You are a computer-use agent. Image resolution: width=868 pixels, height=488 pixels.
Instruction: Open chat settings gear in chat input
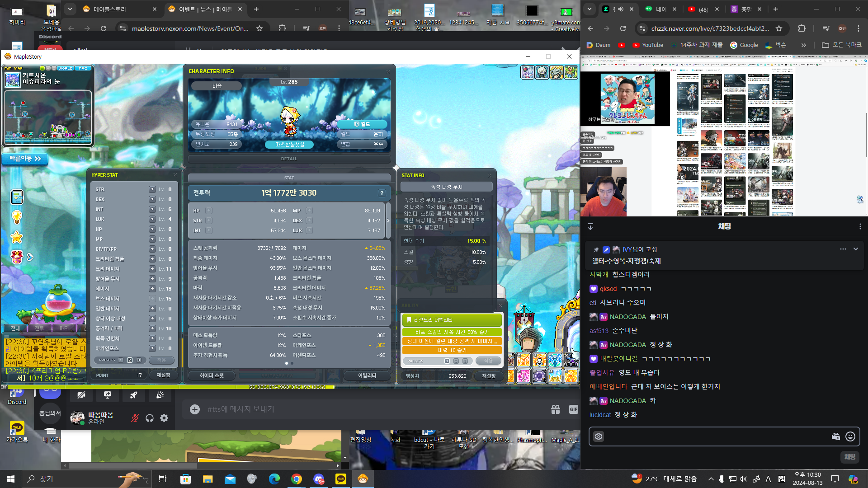[599, 436]
